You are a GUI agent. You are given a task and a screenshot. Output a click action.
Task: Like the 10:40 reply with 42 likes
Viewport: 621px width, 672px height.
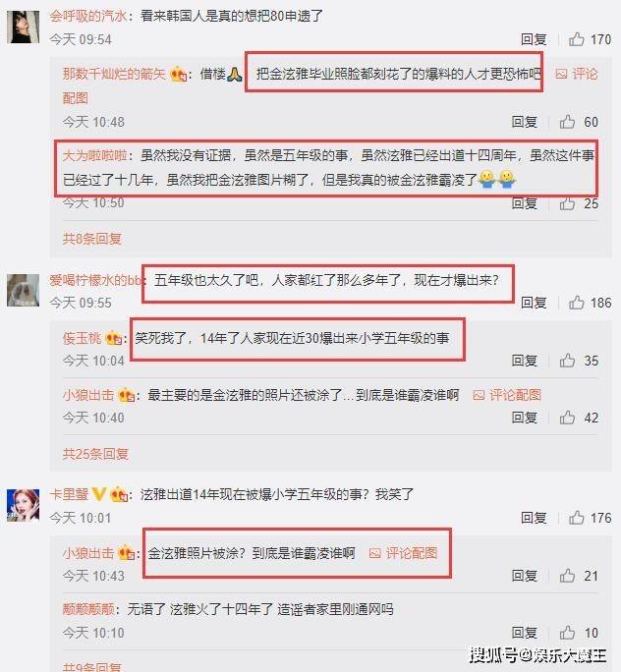pos(567,417)
